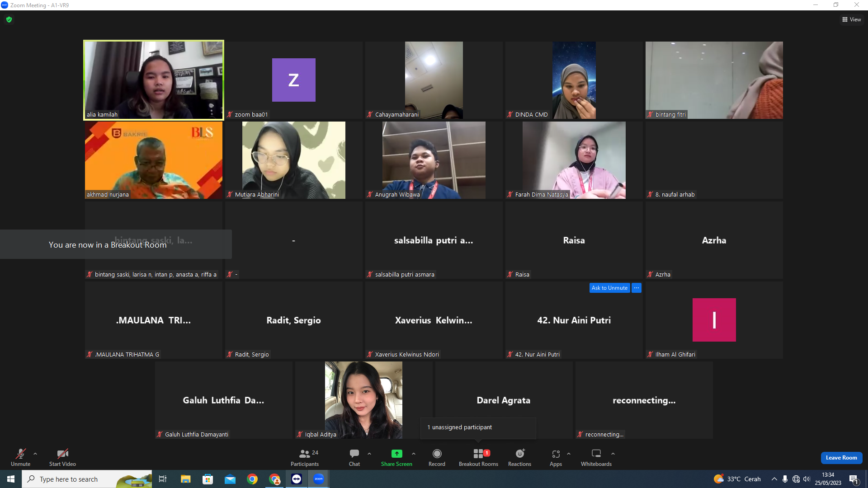Screen dimensions: 868x488
Task: Expand Share Screen options caret
Action: point(414,454)
